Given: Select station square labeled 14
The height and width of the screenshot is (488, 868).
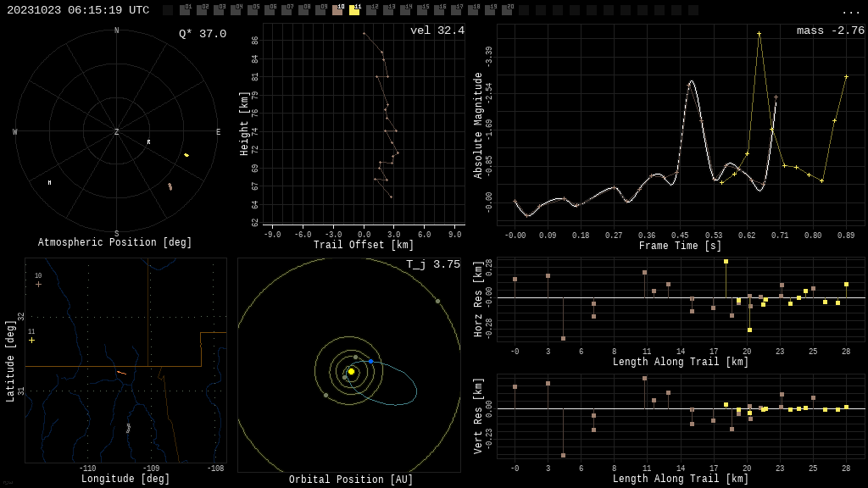Looking at the screenshot, I should pyautogui.click(x=405, y=10).
